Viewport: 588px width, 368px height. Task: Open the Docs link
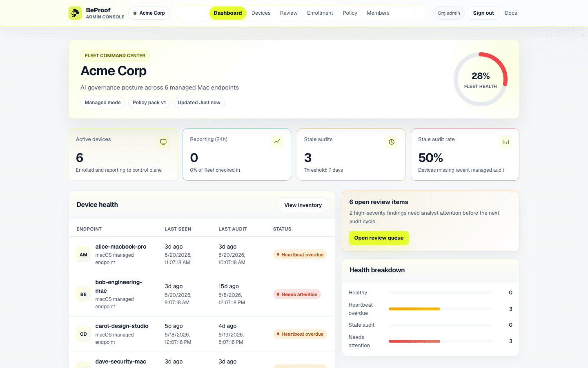click(511, 13)
